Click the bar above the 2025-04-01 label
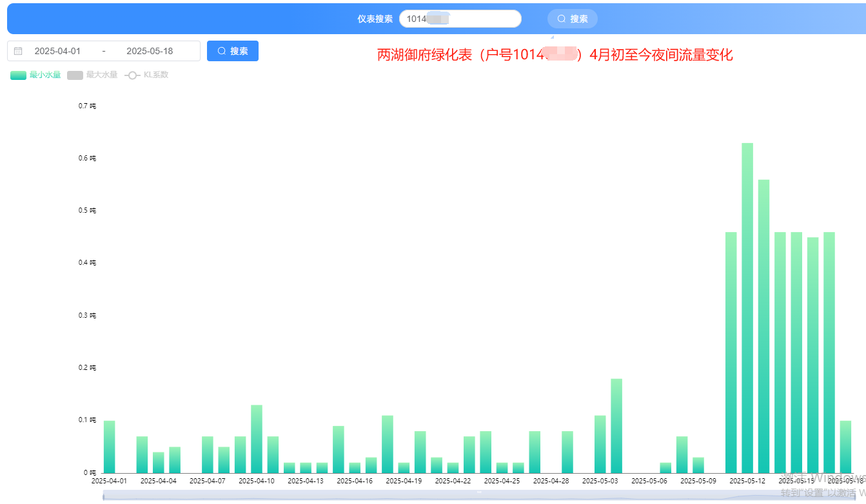 [x=109, y=447]
